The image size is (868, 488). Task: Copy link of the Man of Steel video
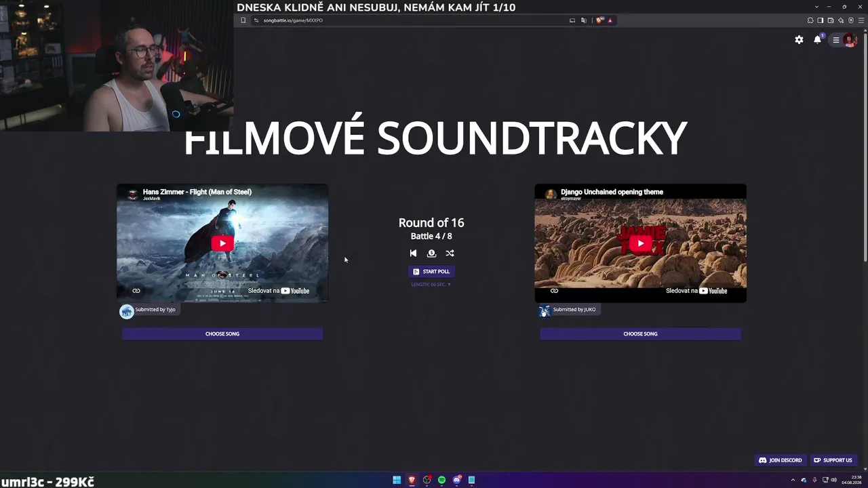[x=136, y=291]
